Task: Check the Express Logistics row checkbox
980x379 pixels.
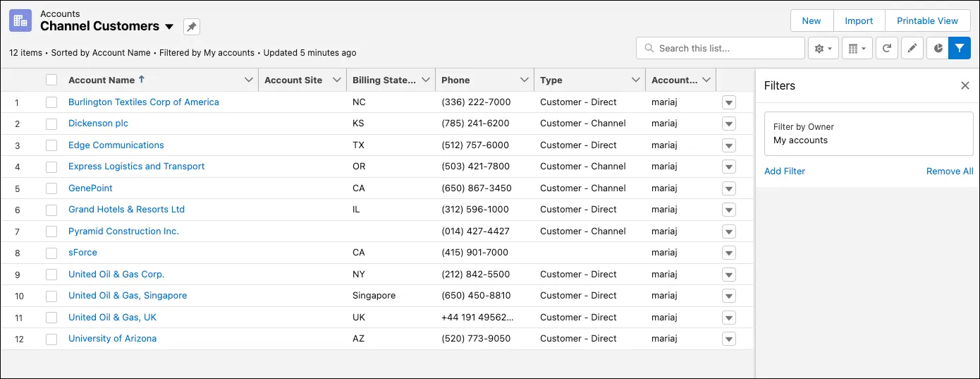Action: click(x=51, y=167)
